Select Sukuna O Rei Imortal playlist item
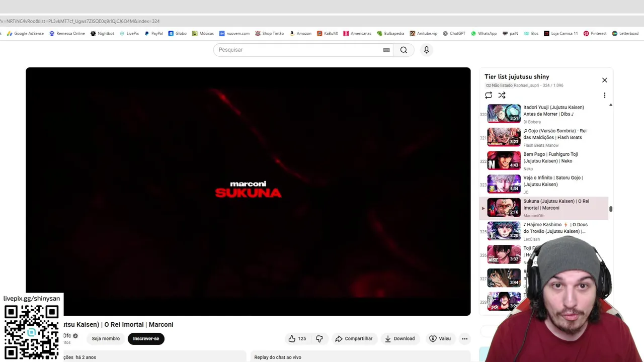 (x=544, y=208)
